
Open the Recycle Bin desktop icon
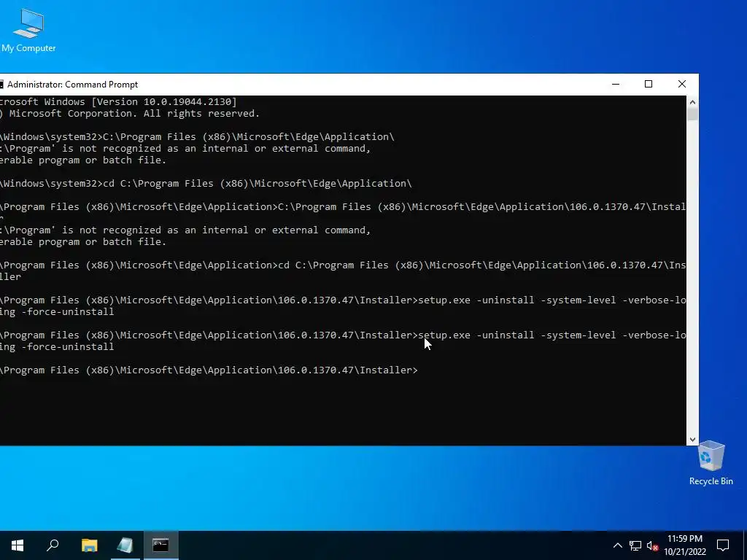coord(711,463)
